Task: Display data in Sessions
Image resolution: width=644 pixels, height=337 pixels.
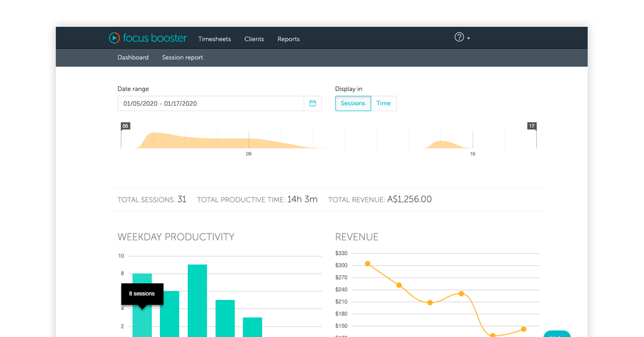Action: tap(353, 104)
